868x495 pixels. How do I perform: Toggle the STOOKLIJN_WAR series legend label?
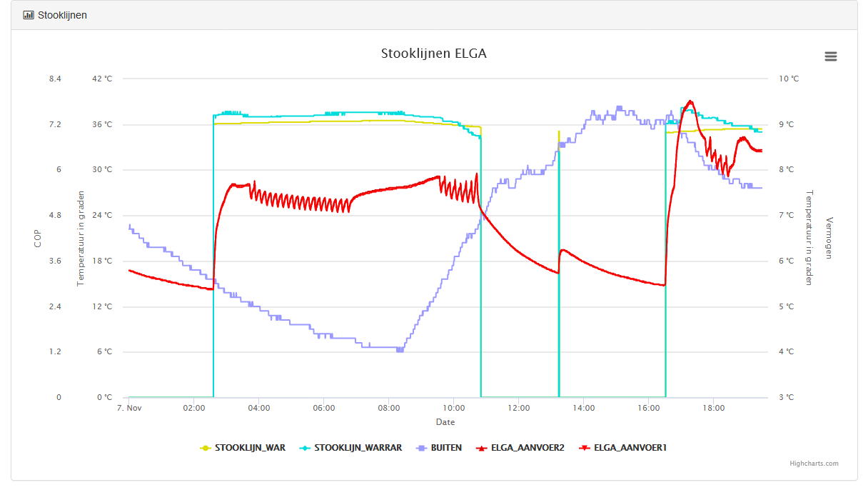pos(250,448)
